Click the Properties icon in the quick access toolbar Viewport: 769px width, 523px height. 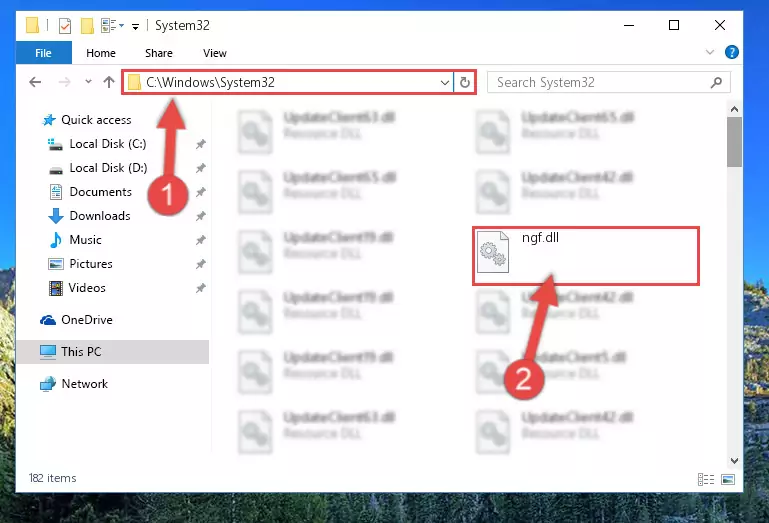[65, 26]
